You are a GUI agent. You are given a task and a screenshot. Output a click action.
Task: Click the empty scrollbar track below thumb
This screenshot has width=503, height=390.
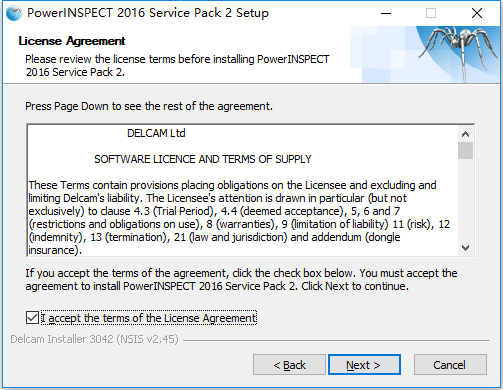click(x=465, y=200)
